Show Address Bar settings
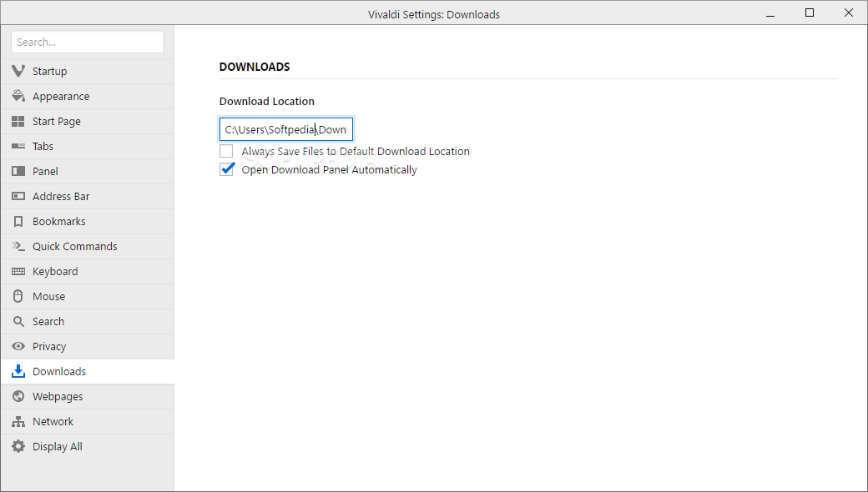This screenshot has width=868, height=492. [88, 196]
